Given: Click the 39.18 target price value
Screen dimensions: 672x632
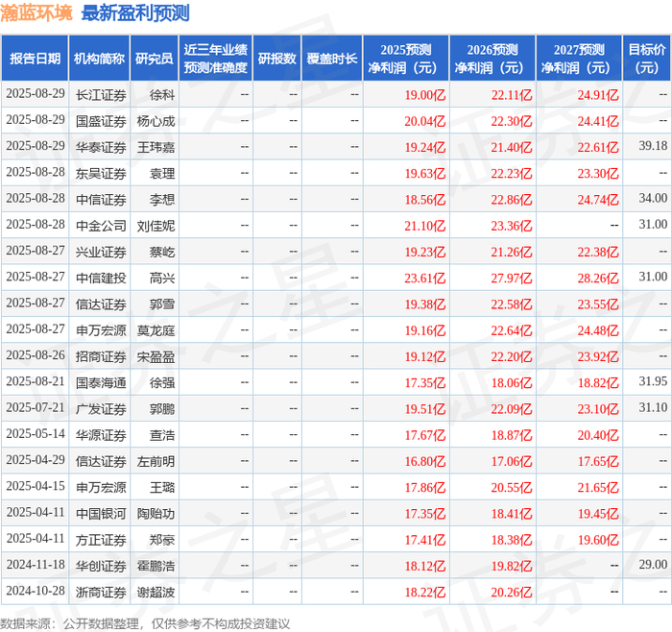Looking at the screenshot, I should (653, 146).
